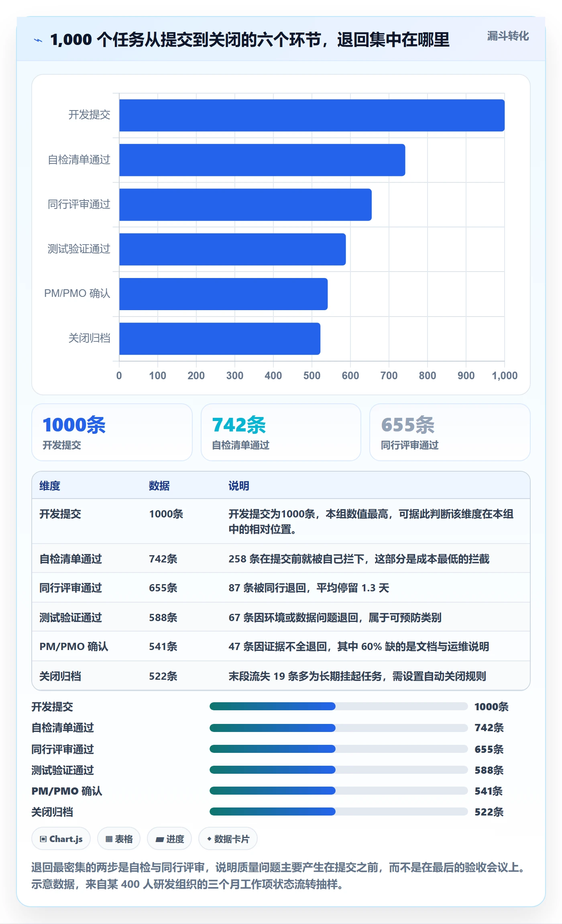Click the 维度 column header
The height and width of the screenshot is (924, 562).
tap(50, 486)
